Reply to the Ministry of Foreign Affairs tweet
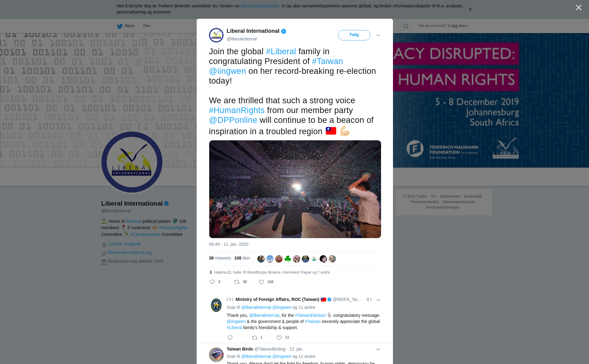 click(x=230, y=338)
